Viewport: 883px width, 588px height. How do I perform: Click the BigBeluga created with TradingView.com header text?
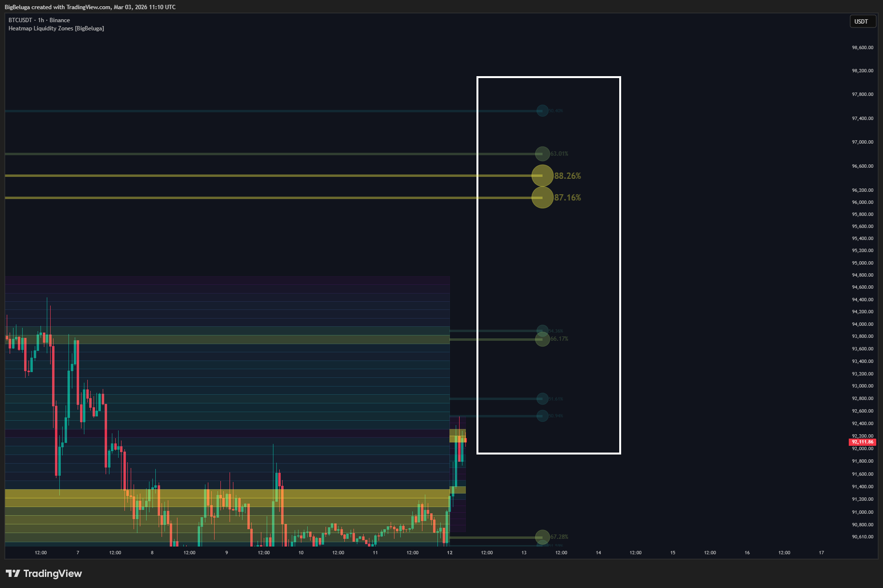pos(90,7)
